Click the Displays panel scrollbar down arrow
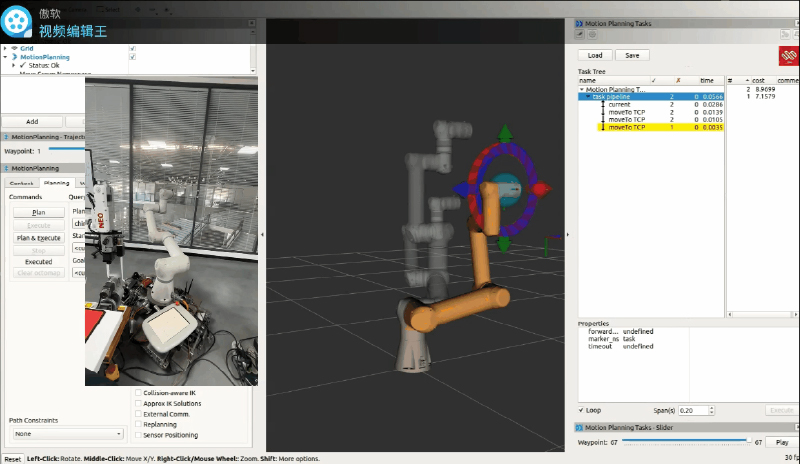Screen dimensions: 800x464 pos(253,70)
